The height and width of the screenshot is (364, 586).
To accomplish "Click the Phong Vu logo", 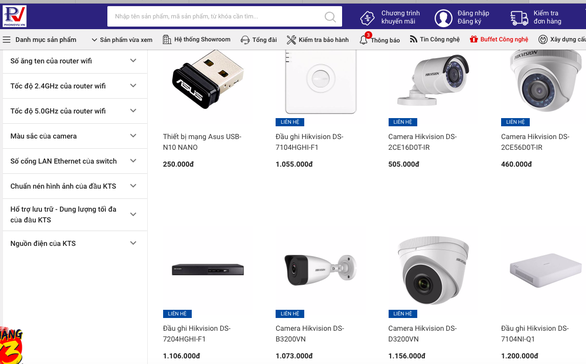I will [14, 16].
